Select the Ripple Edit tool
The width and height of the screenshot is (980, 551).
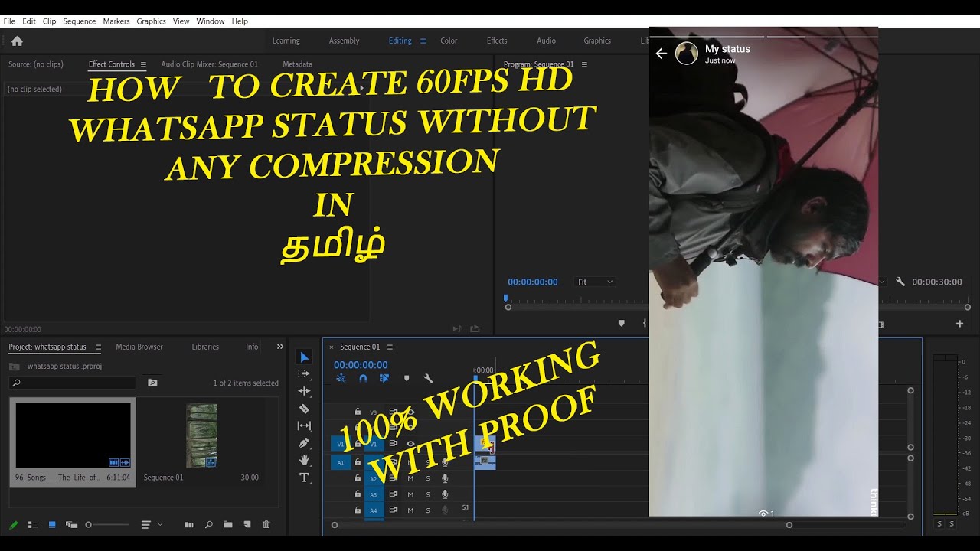(x=304, y=391)
